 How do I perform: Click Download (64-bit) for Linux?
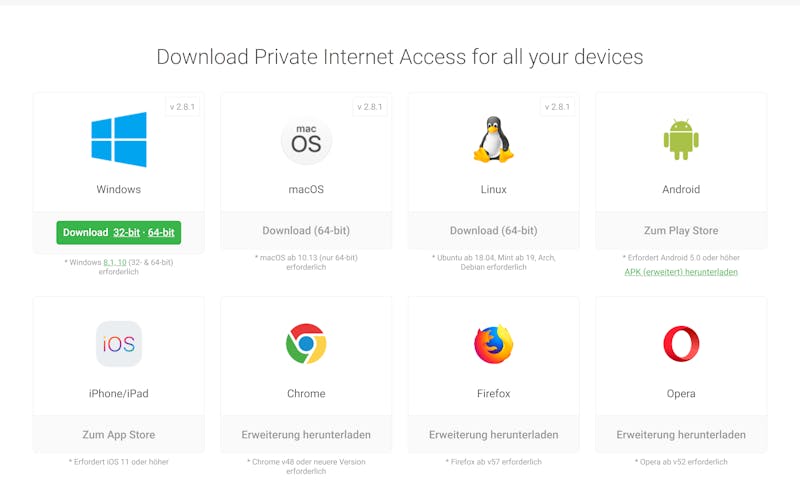(x=493, y=231)
